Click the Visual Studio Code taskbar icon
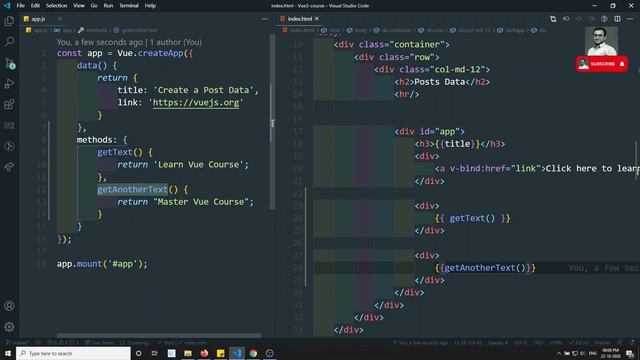This screenshot has height=360, width=640. [237, 353]
